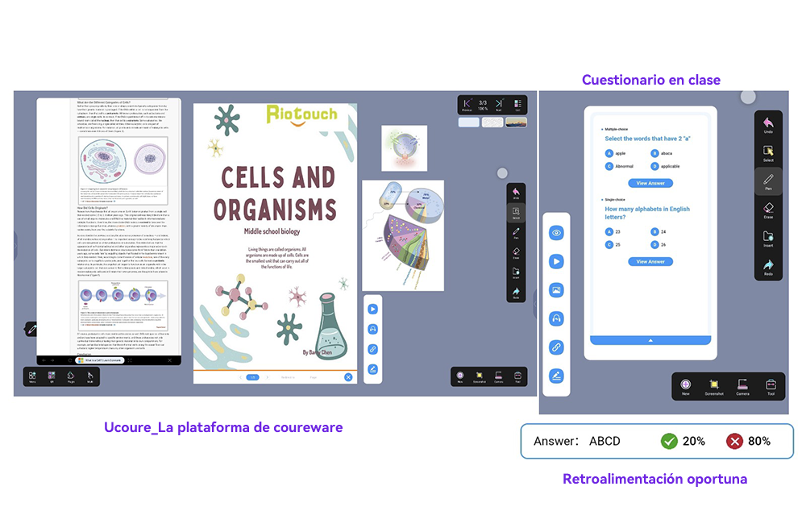This screenshot has width=806, height=532.
Task: Select answer C Abnormal
Action: (619, 166)
